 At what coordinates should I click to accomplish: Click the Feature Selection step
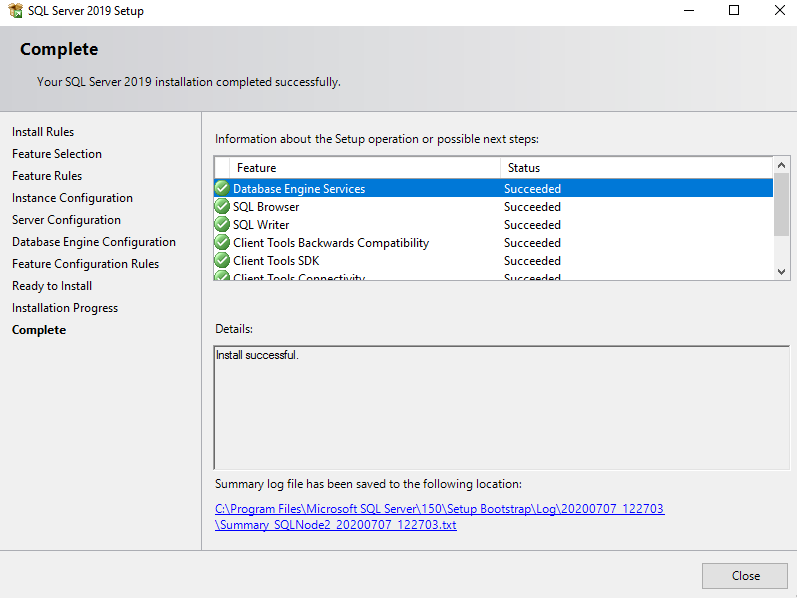point(57,154)
